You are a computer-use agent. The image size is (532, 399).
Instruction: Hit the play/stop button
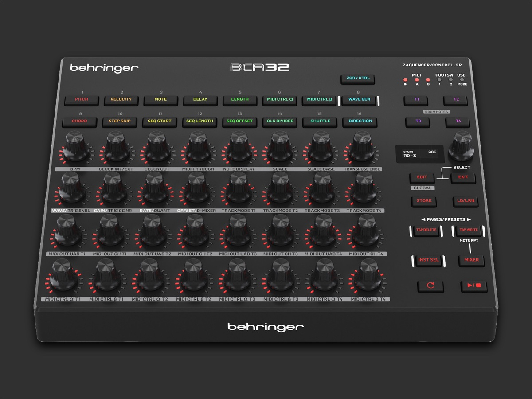[474, 286]
